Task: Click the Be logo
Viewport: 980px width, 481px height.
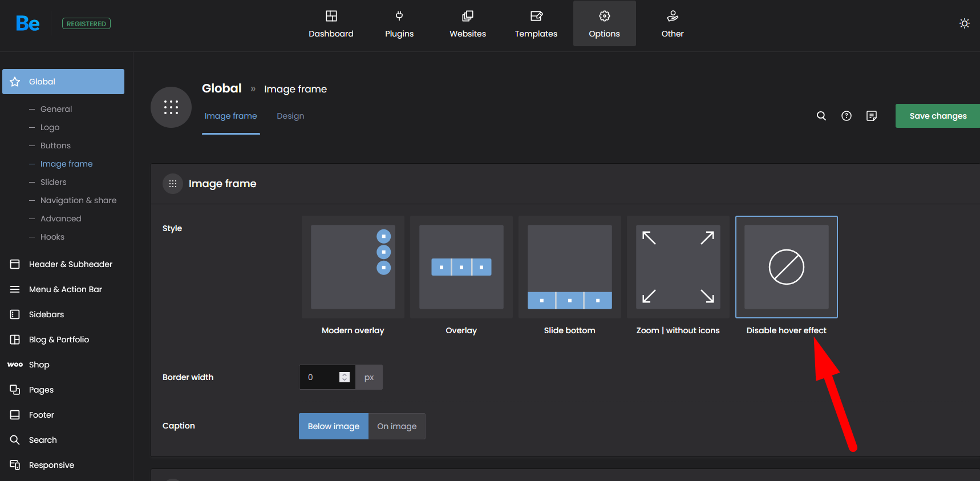Action: (x=27, y=23)
